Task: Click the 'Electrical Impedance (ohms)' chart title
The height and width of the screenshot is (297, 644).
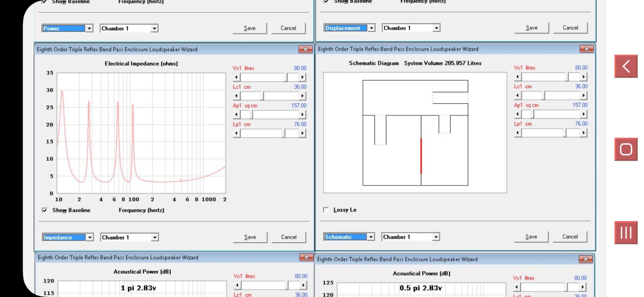Action: tap(141, 63)
